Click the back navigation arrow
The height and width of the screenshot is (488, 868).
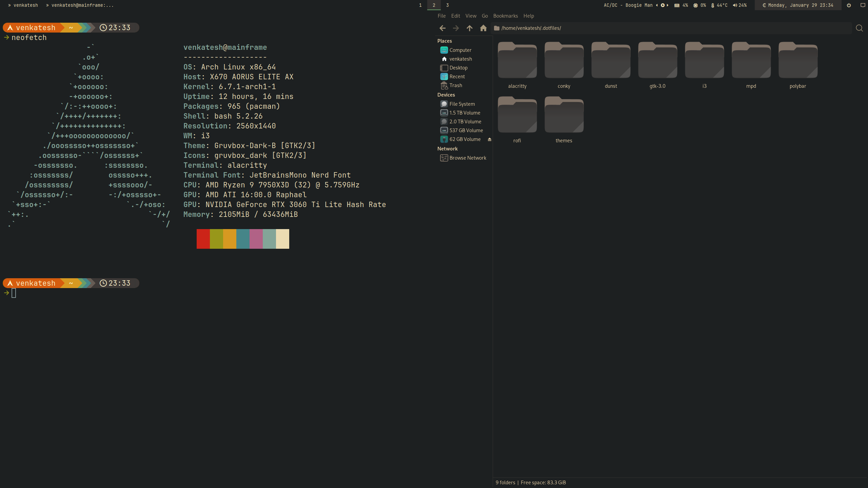pyautogui.click(x=442, y=28)
